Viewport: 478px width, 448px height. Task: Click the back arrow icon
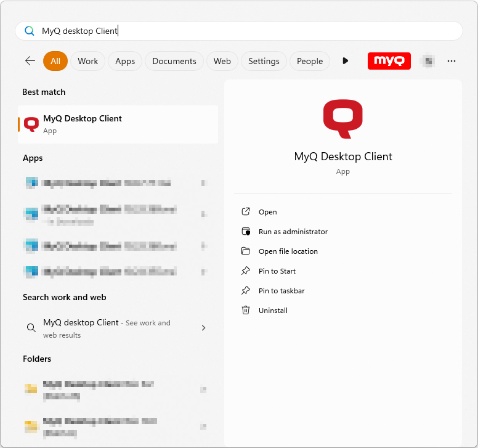(30, 61)
